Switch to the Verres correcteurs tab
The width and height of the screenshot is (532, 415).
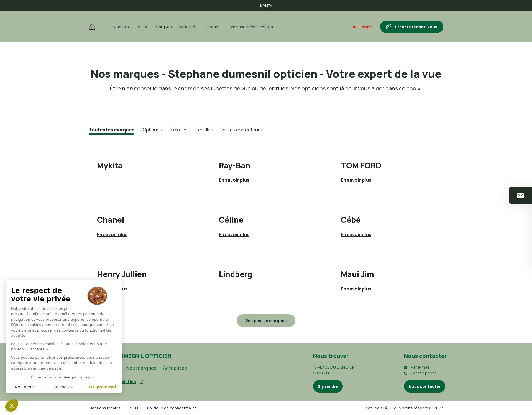click(x=242, y=130)
